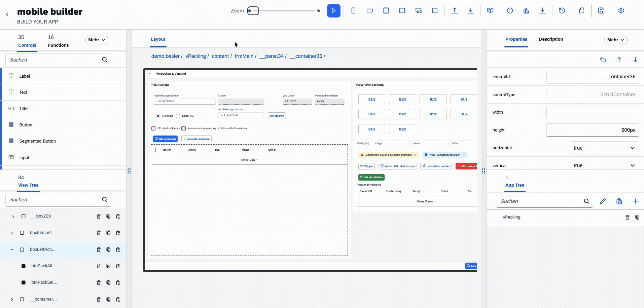The image size is (644, 308).
Task: Run the app preview with play button
Action: (333, 11)
